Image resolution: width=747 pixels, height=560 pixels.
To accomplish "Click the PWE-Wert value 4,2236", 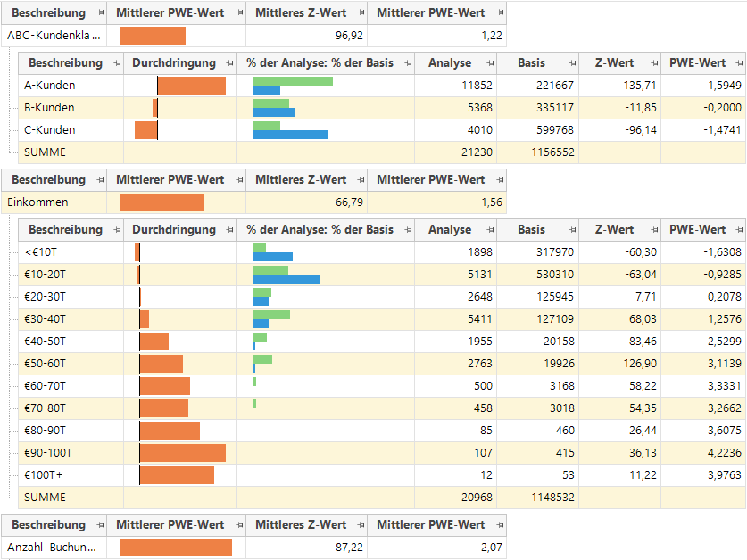I will (x=724, y=453).
